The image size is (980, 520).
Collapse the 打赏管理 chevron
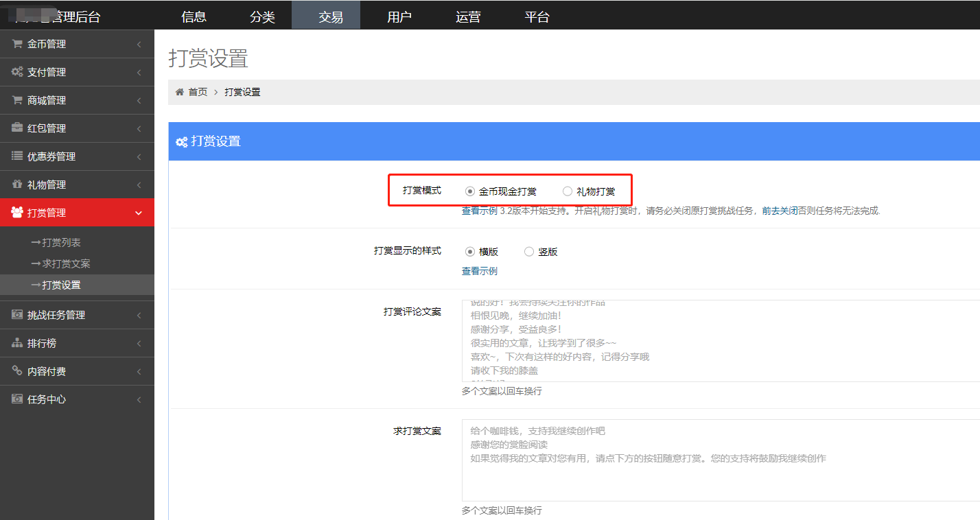click(139, 213)
